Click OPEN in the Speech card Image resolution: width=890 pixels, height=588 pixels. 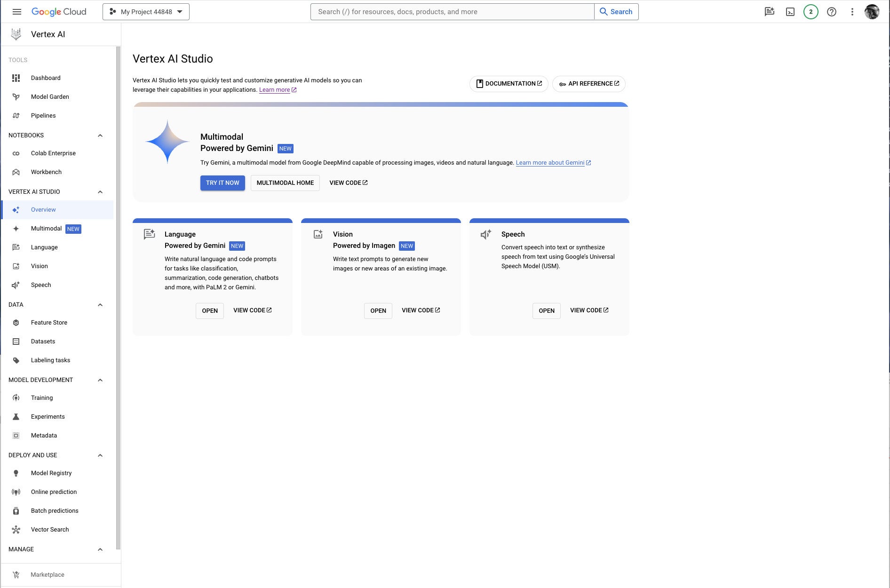click(547, 311)
